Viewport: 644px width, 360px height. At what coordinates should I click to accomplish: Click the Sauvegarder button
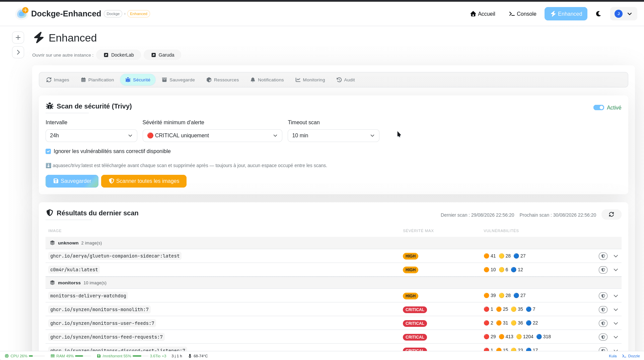(x=72, y=181)
